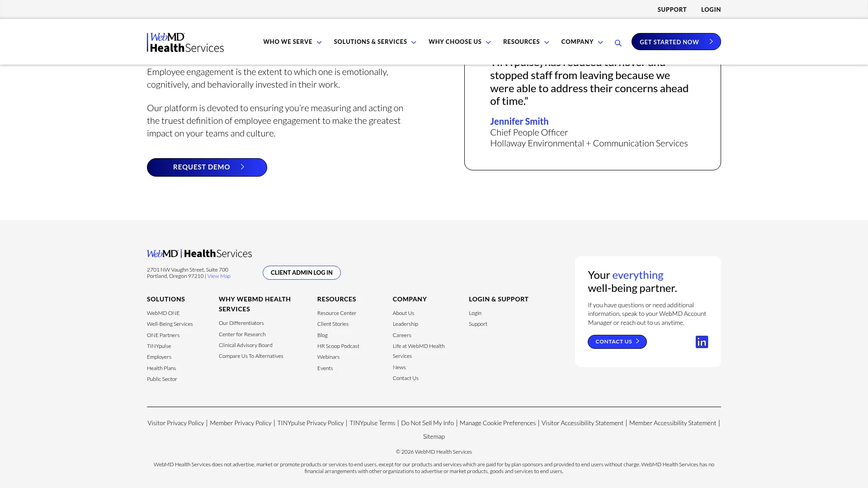Image resolution: width=868 pixels, height=488 pixels.
Task: Open Resource Center footer link
Action: click(x=337, y=313)
